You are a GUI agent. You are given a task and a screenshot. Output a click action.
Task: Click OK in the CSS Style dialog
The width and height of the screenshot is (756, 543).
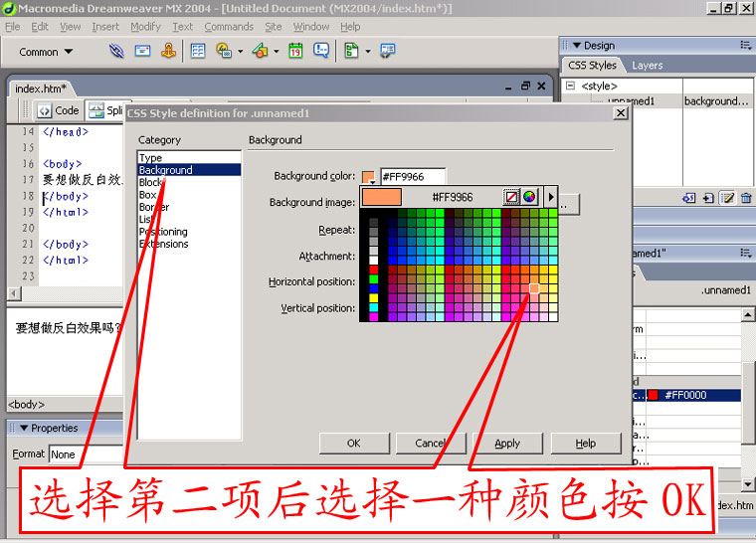click(354, 444)
